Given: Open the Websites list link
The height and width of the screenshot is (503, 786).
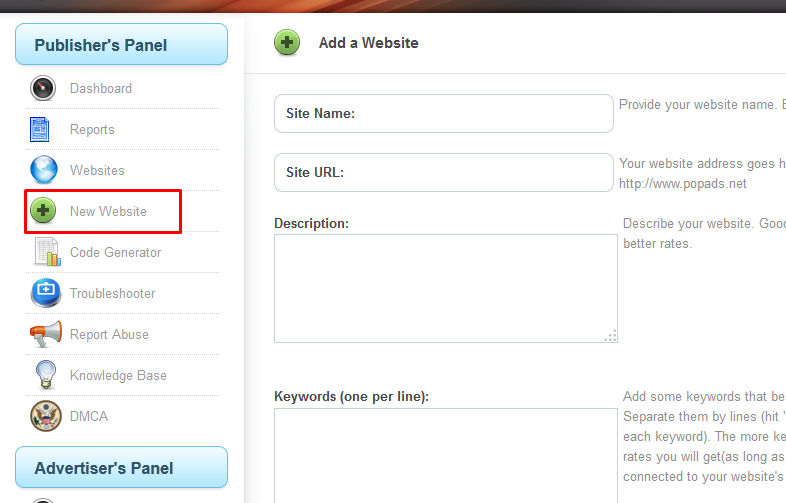Looking at the screenshot, I should click(x=97, y=170).
